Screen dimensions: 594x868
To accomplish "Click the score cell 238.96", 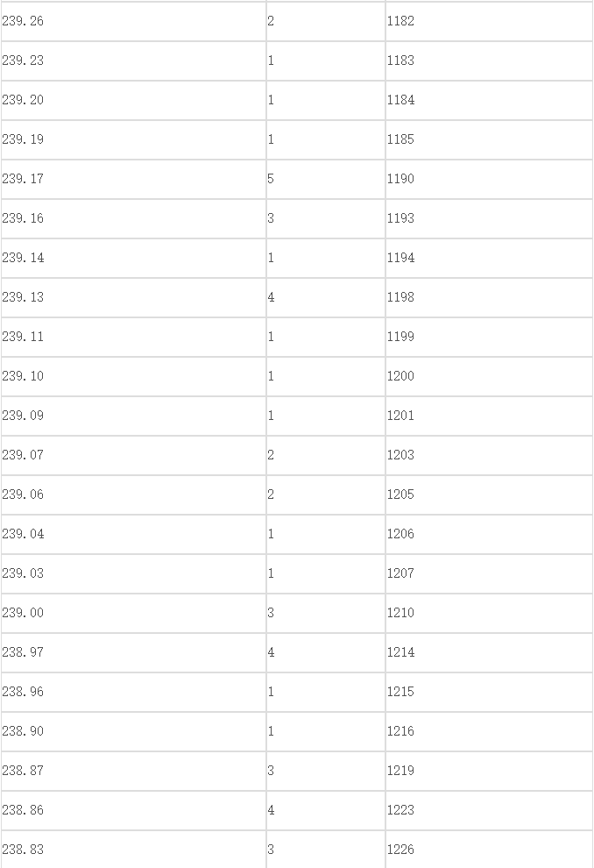I will click(x=133, y=692).
